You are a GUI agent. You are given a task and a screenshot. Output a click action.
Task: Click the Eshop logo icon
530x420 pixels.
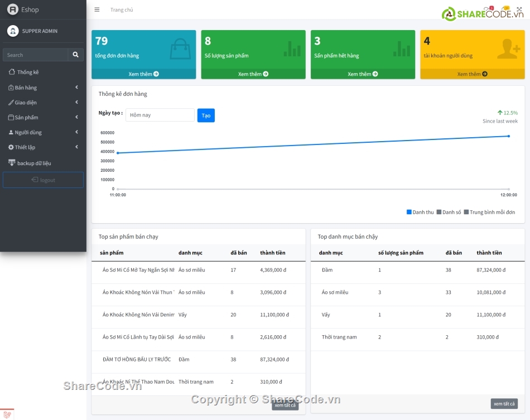tap(13, 9)
